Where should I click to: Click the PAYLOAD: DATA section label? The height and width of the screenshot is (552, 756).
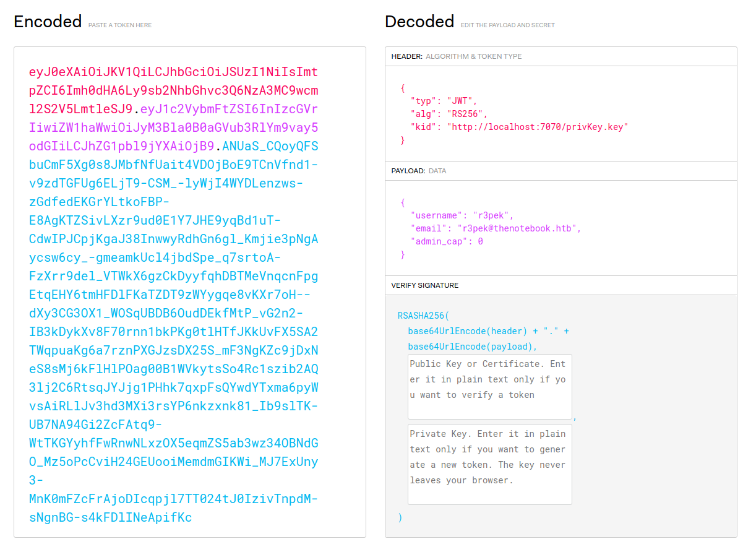coord(417,171)
